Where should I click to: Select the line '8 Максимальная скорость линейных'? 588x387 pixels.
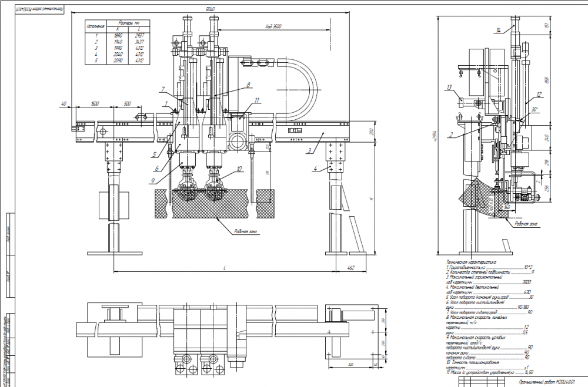[x=477, y=317]
